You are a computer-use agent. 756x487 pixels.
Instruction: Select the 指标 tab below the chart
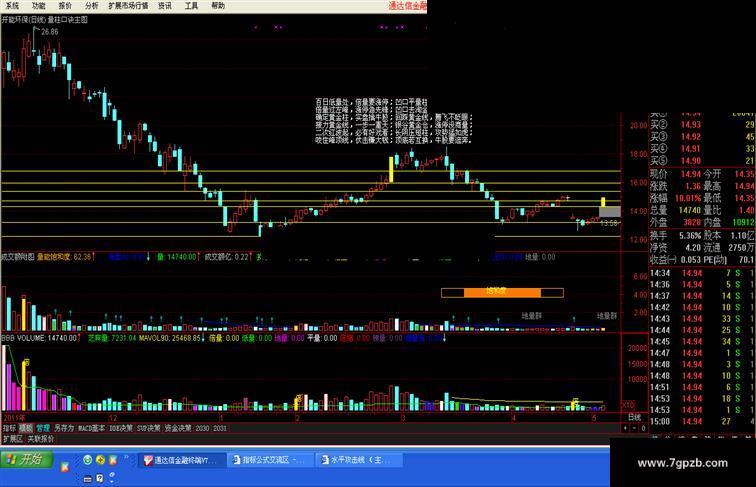point(10,428)
